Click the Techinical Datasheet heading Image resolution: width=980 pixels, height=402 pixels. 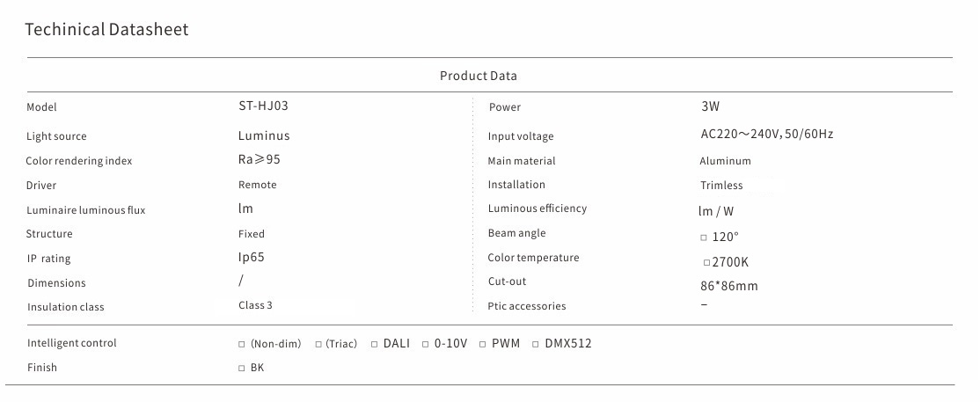point(106,30)
